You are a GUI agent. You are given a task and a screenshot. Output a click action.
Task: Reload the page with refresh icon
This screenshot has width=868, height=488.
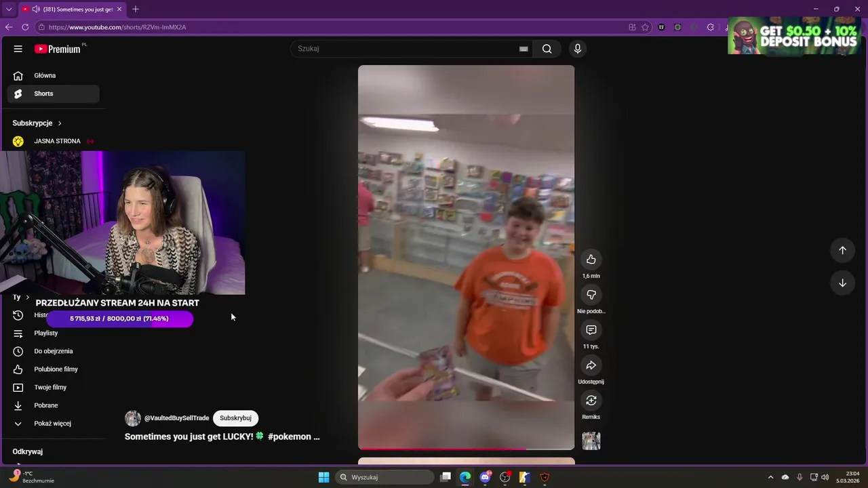click(25, 27)
